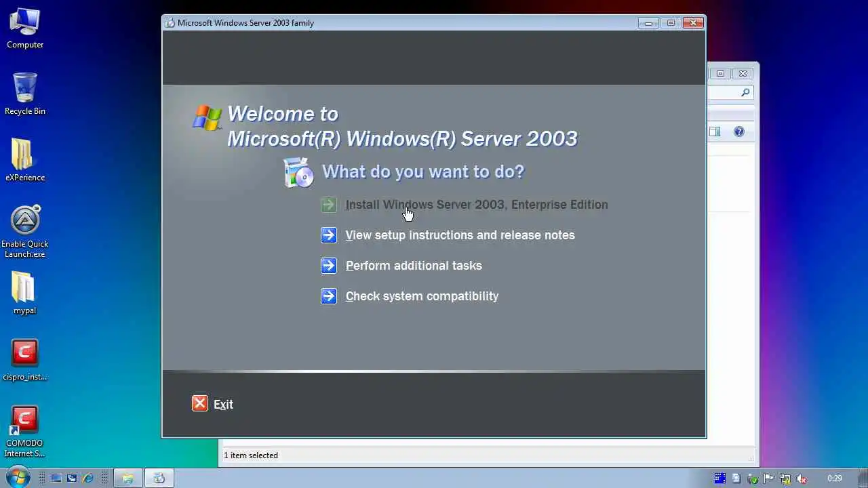Maximize the background Explorer window
The image size is (868, 488).
tap(720, 73)
